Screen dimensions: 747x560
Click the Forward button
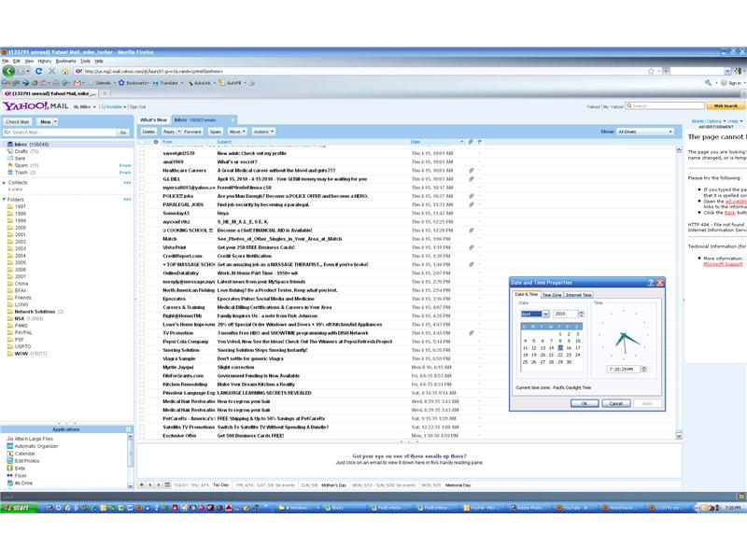click(x=192, y=132)
